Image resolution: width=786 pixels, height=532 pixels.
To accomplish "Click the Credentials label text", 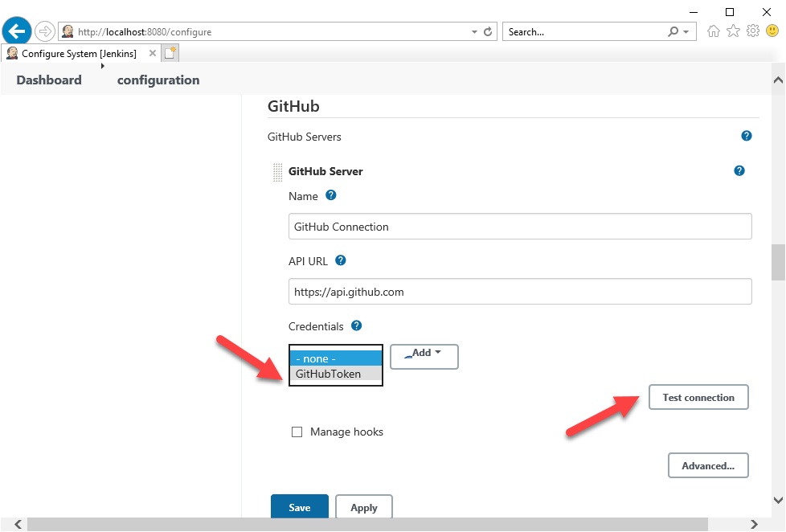I will 316,326.
